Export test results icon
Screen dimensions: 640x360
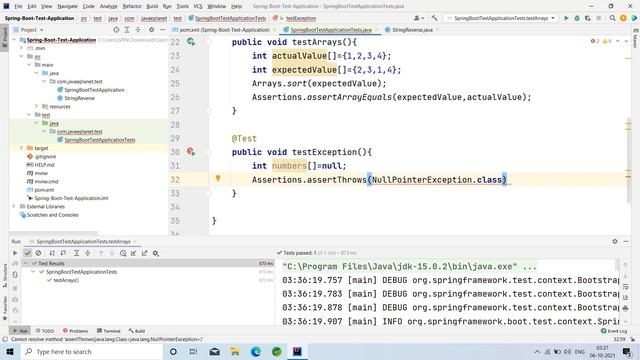click(144, 253)
